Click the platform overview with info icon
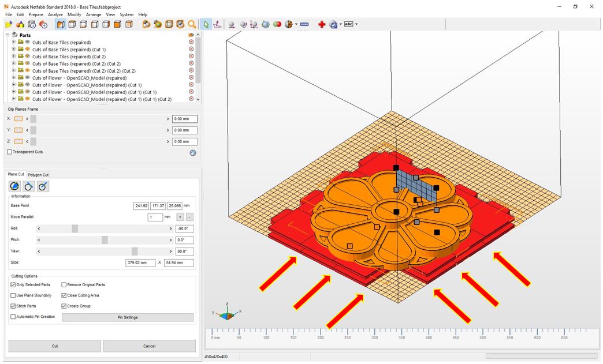This screenshot has width=603, height=364. point(32,25)
